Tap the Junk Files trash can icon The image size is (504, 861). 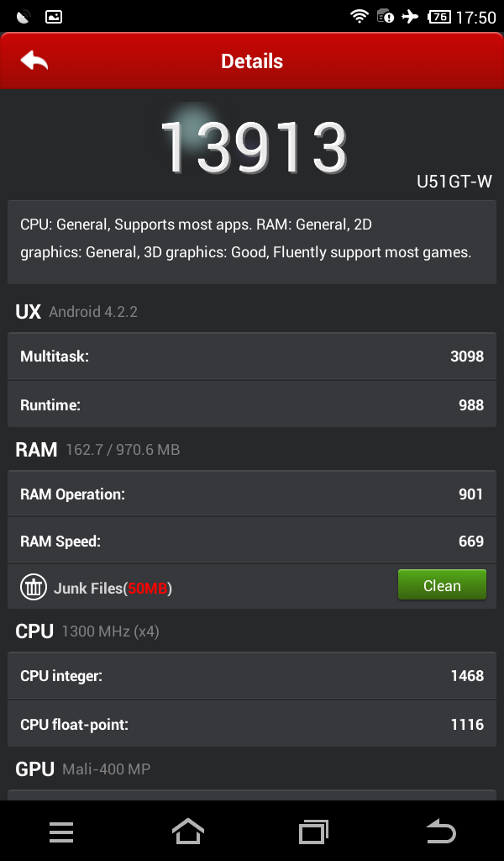34,587
